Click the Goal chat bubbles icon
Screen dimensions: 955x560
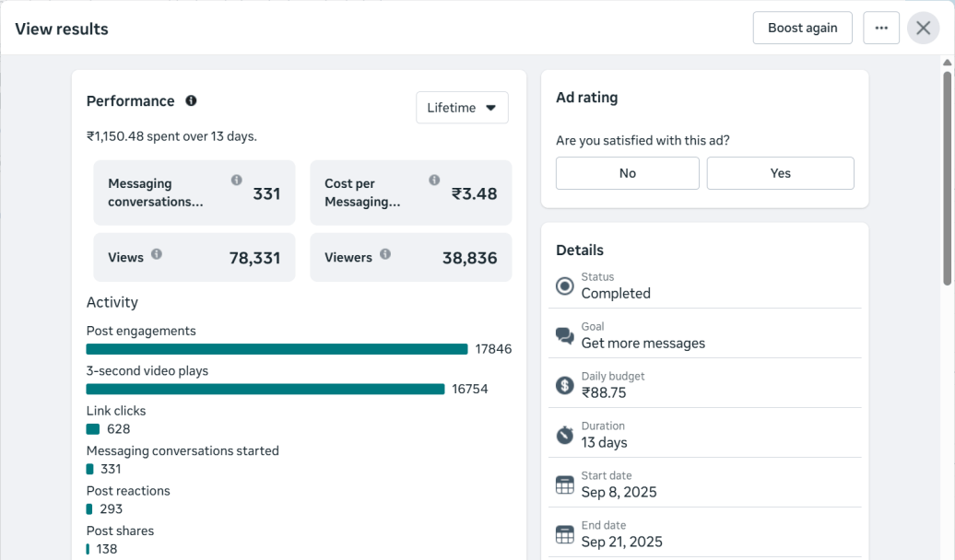[564, 335]
